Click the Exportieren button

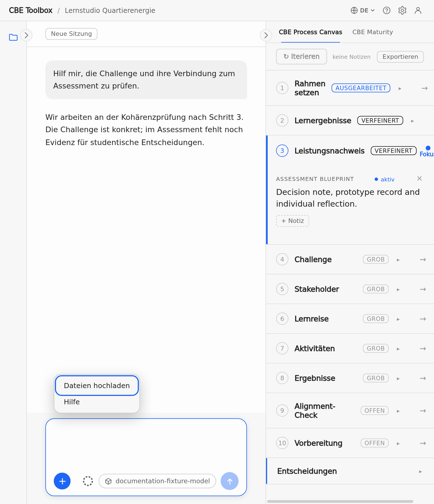(400, 57)
